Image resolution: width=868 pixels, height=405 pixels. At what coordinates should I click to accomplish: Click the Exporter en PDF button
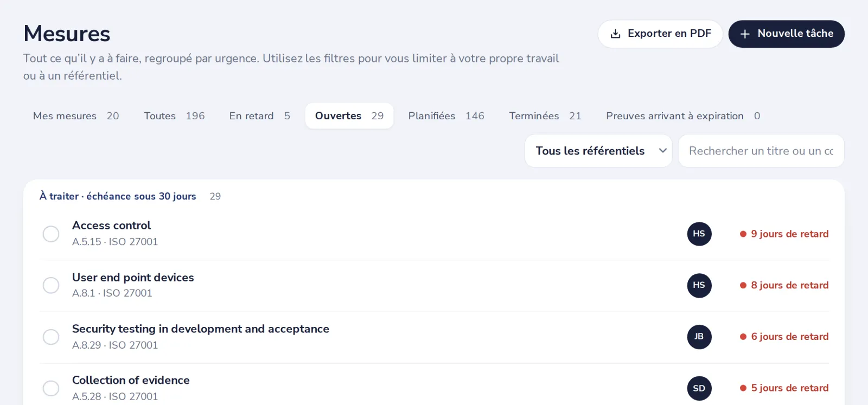point(660,34)
